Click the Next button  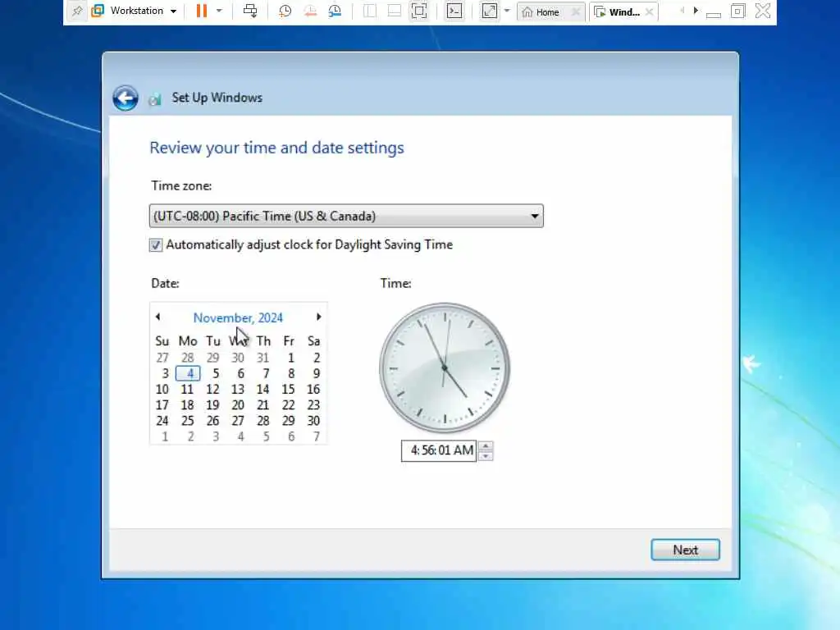(x=685, y=550)
